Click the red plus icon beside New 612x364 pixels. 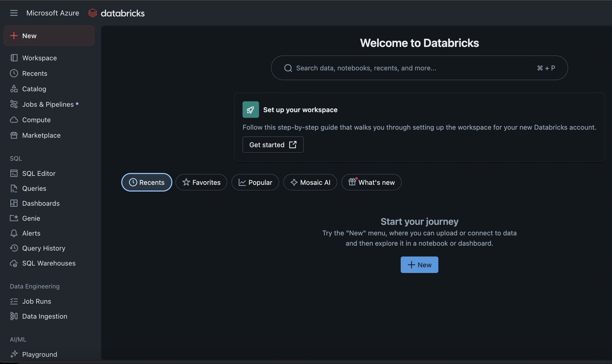pos(14,36)
